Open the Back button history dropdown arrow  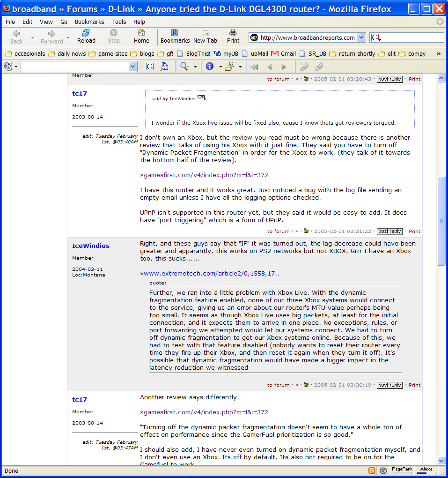(32, 38)
